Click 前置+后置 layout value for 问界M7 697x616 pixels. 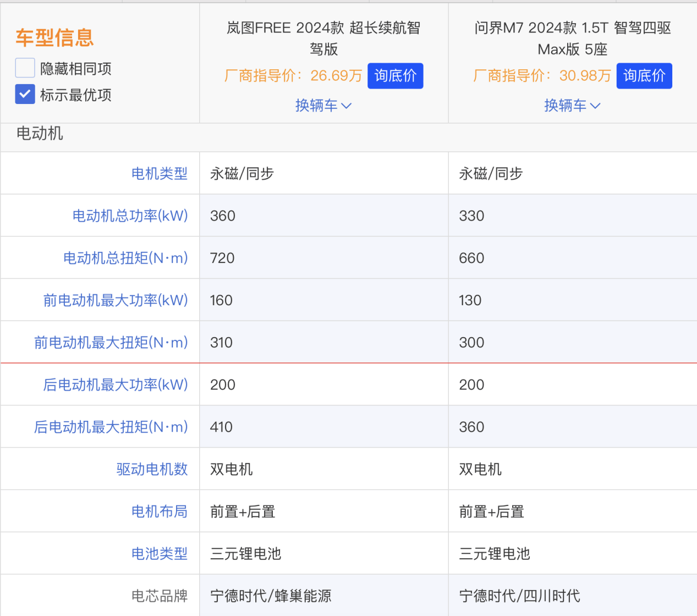tap(491, 512)
